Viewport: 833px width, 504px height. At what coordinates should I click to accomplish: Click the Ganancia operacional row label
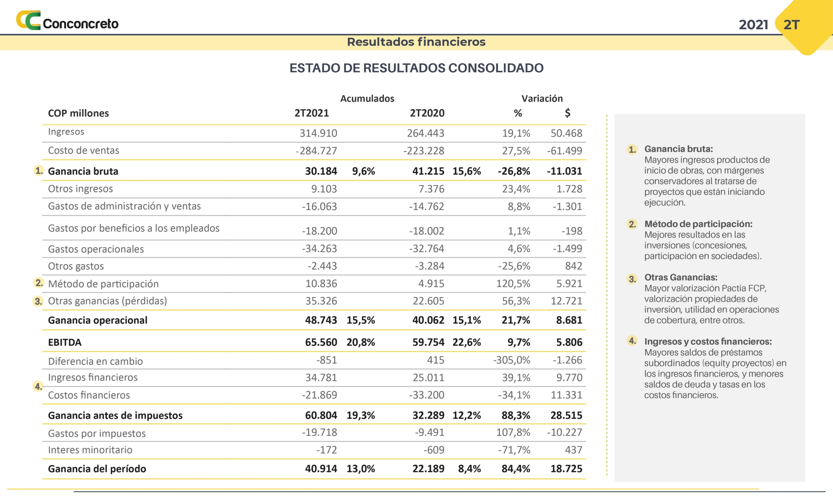coord(98,320)
